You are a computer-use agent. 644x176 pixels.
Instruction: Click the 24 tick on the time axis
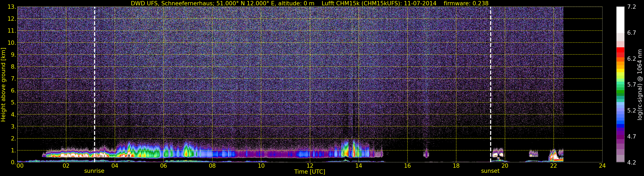[x=602, y=166]
